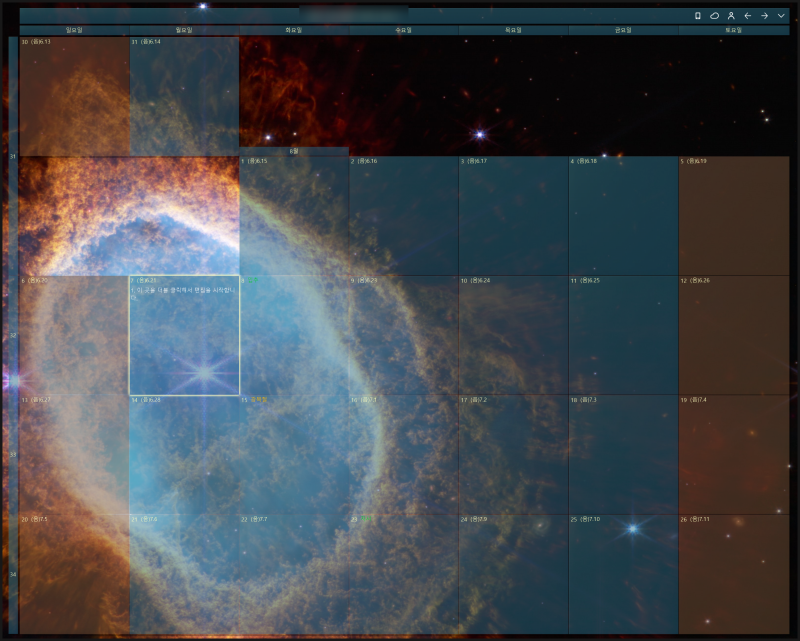Image resolution: width=800 pixels, height=641 pixels.
Task: Select day 23 cell with green label
Action: tap(404, 574)
